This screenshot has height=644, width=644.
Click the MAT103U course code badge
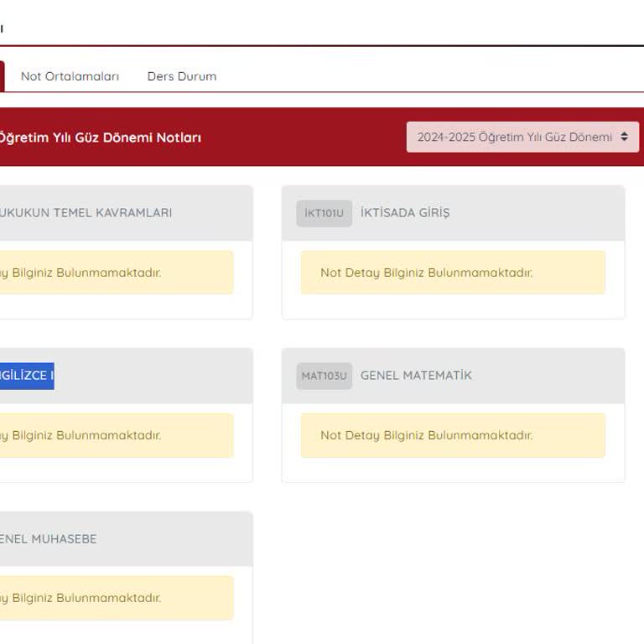tap(324, 376)
